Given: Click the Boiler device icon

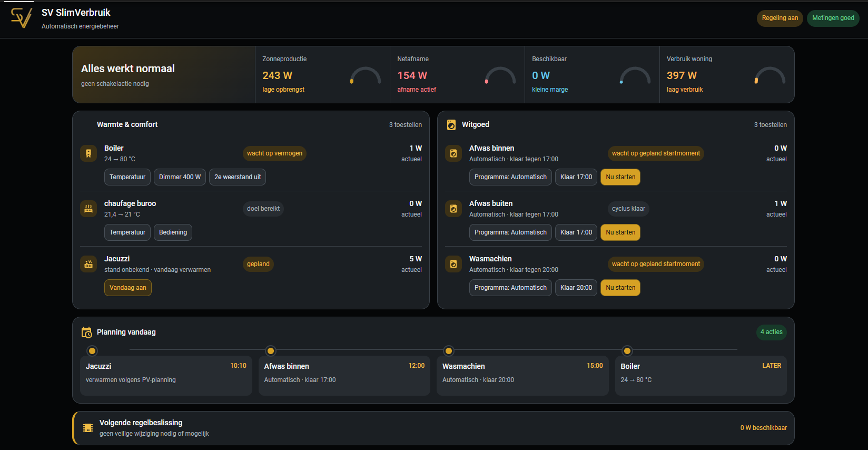Looking at the screenshot, I should [x=88, y=153].
